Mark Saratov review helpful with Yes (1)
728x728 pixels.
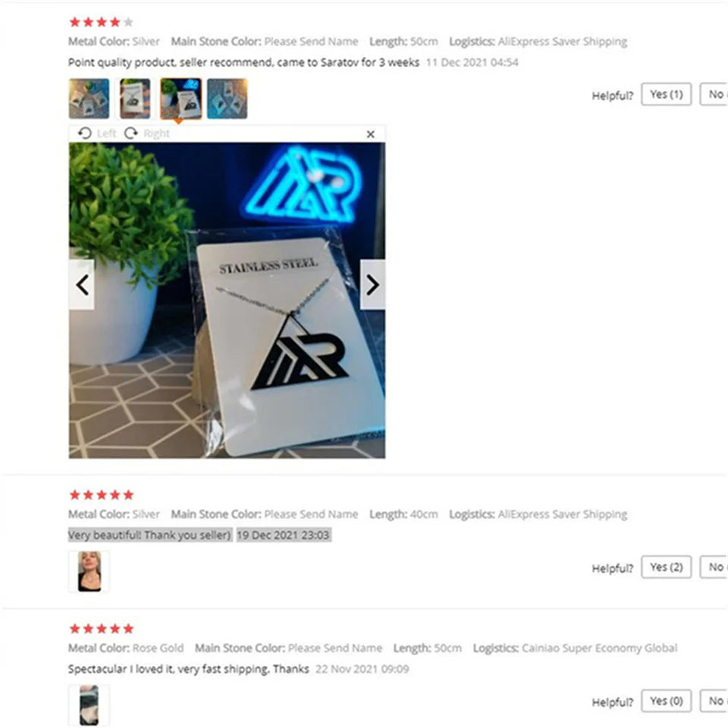coord(667,94)
